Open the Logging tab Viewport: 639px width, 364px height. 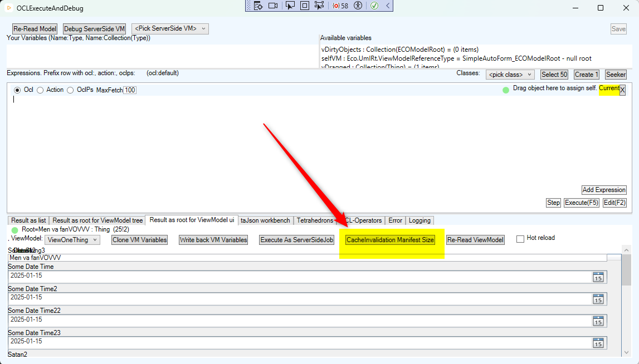(x=420, y=220)
